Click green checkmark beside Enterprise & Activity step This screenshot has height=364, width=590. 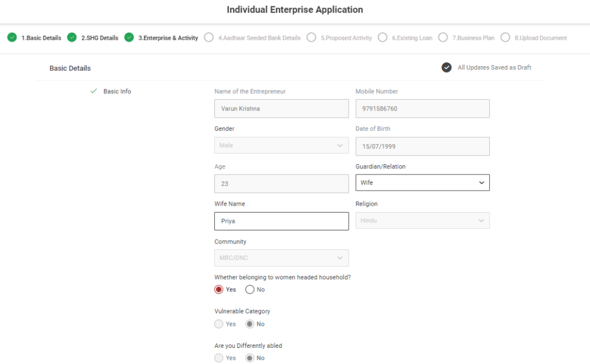129,37
